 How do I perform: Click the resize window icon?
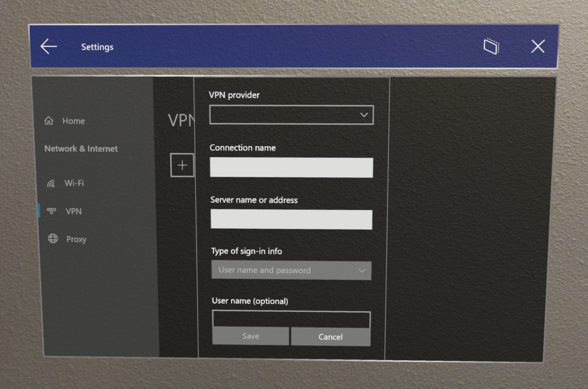point(491,47)
